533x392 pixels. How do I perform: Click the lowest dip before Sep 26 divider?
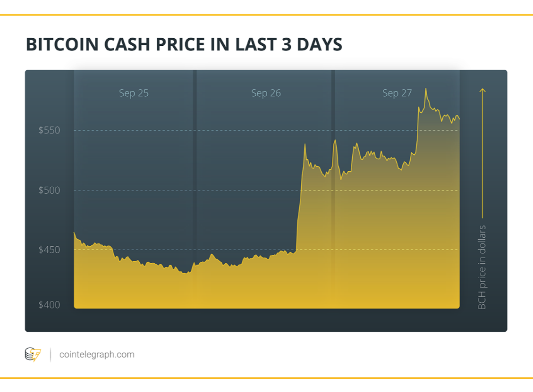pos(185,273)
